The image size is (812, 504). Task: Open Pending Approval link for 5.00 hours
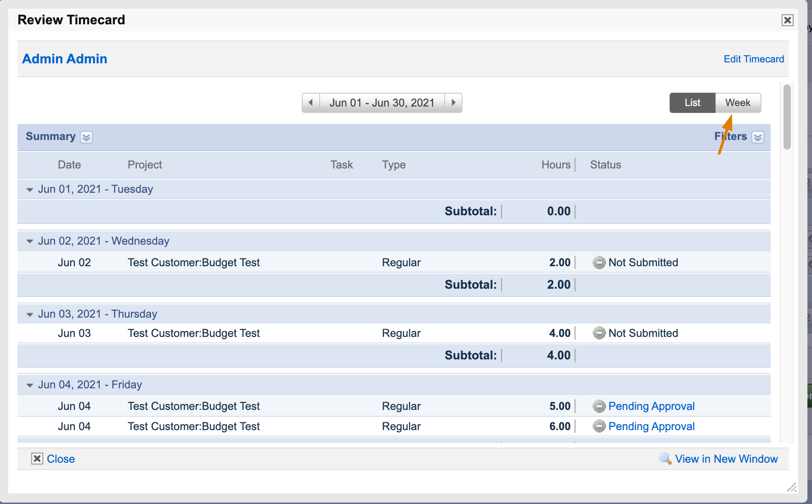click(651, 406)
